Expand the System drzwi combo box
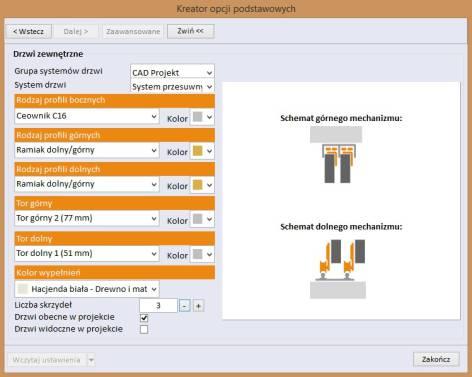This screenshot has width=472, height=377. pos(172,87)
